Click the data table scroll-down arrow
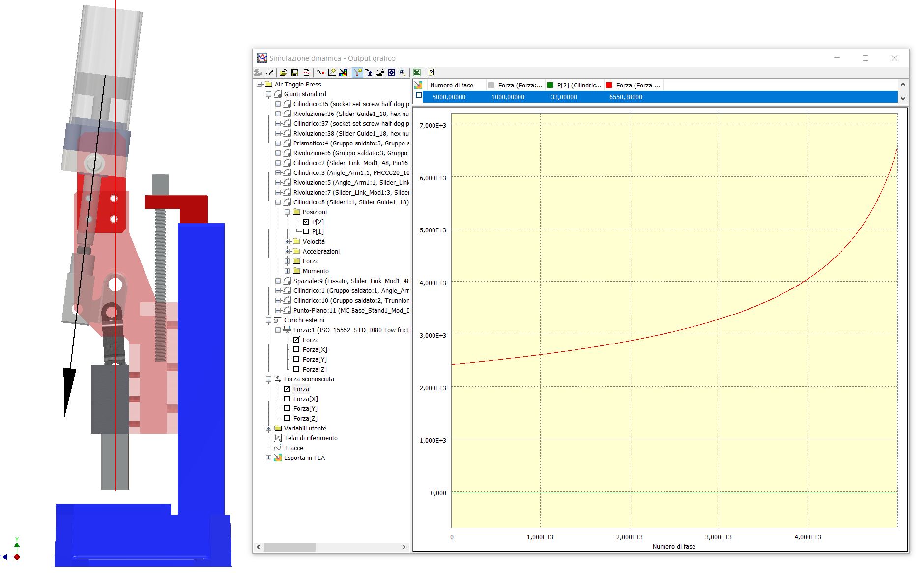924x573 pixels. (x=903, y=98)
